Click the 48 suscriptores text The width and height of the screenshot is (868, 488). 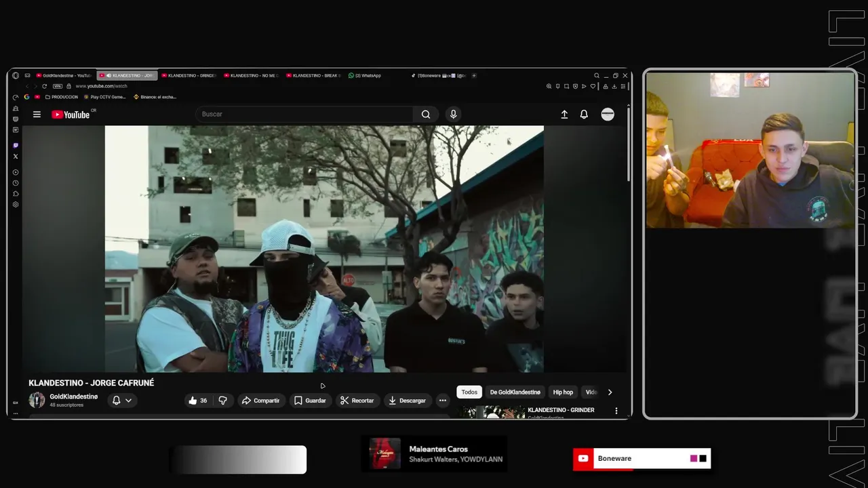[x=66, y=405]
